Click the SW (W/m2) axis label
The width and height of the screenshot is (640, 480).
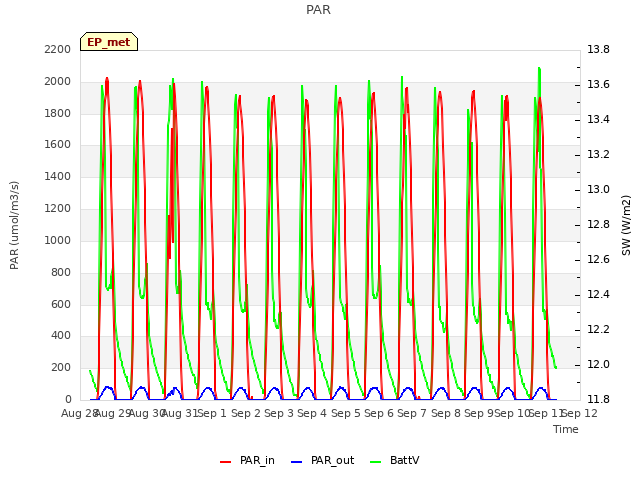[626, 225]
